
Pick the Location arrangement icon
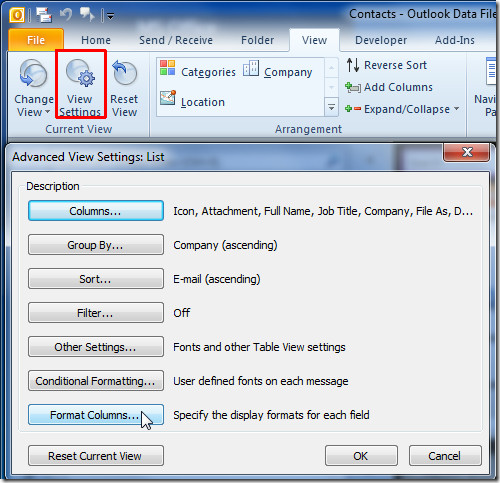(x=168, y=98)
